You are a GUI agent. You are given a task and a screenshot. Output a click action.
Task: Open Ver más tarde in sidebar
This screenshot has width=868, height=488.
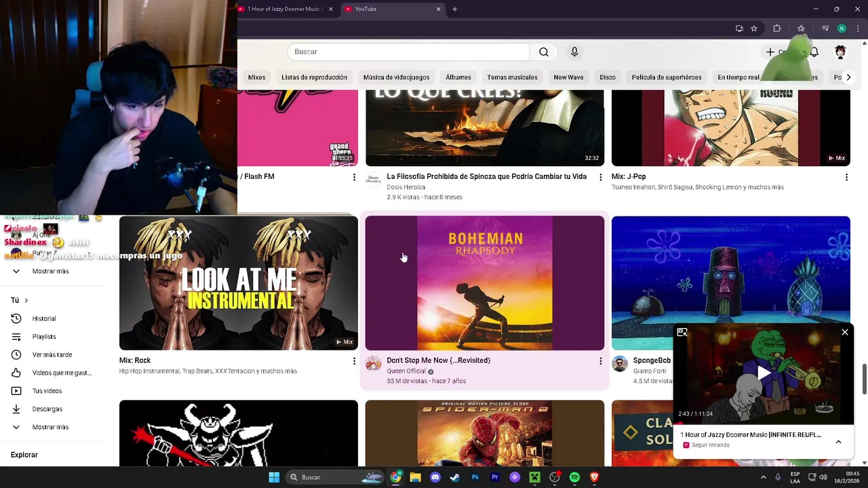coord(53,354)
